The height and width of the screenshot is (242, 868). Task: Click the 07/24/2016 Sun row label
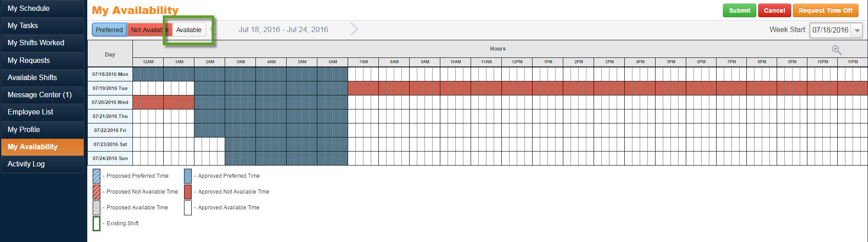(x=110, y=158)
